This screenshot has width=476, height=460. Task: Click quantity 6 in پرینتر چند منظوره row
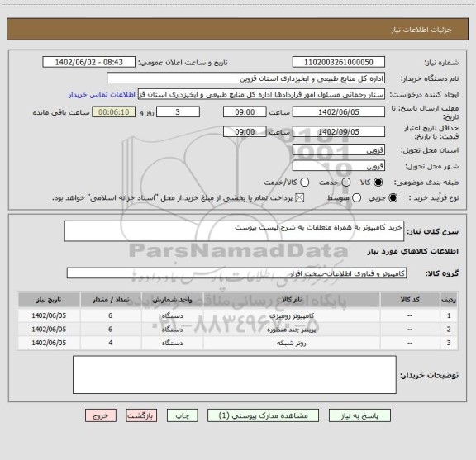pyautogui.click(x=111, y=330)
